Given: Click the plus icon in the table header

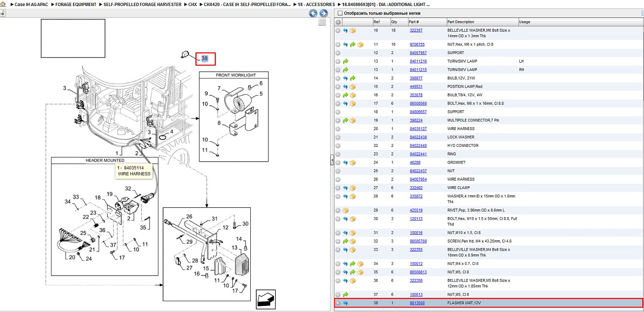Looking at the screenshot, I should (338, 22).
